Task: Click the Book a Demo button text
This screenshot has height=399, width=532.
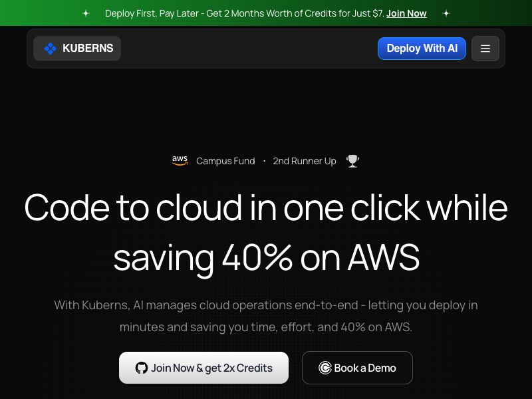Action: (364, 368)
